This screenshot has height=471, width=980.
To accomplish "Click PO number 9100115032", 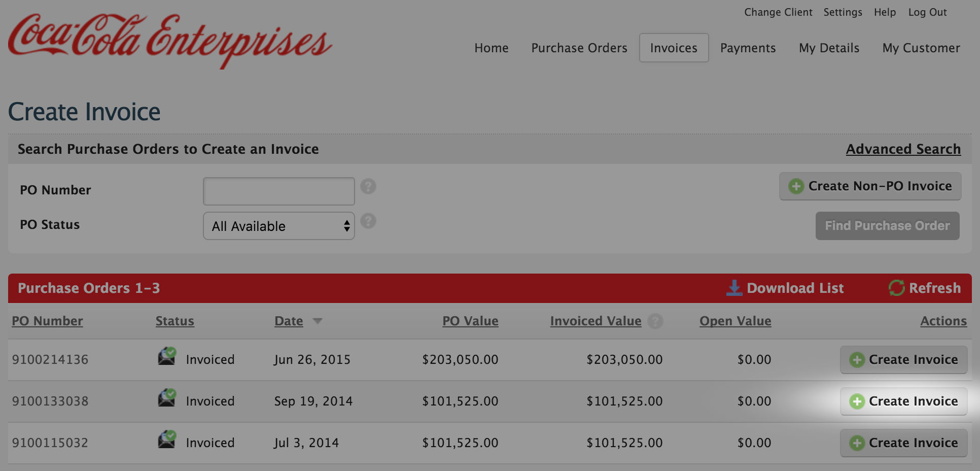I will pos(50,443).
